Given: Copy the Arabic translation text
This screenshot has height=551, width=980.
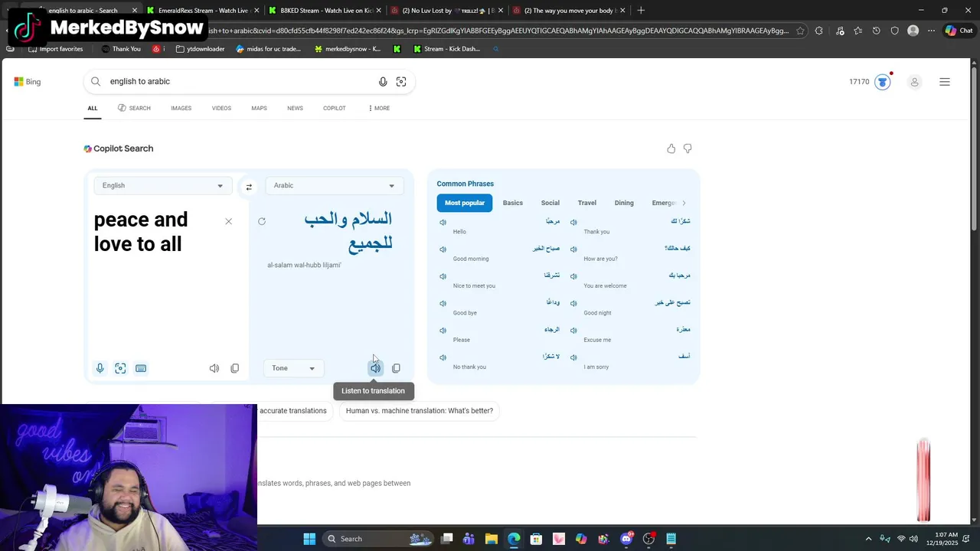Looking at the screenshot, I should click(396, 368).
